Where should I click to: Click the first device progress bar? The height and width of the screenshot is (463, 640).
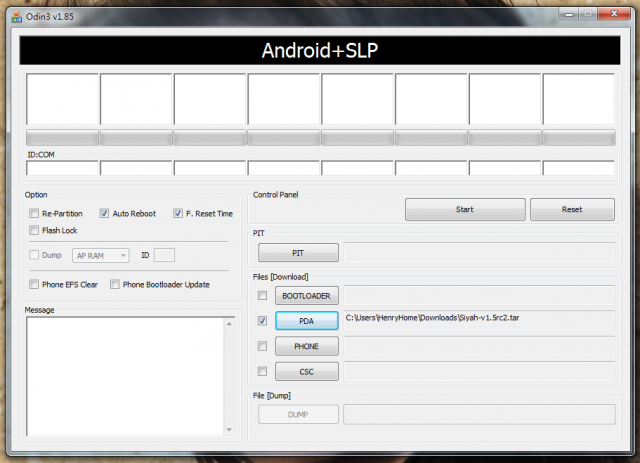(62, 138)
